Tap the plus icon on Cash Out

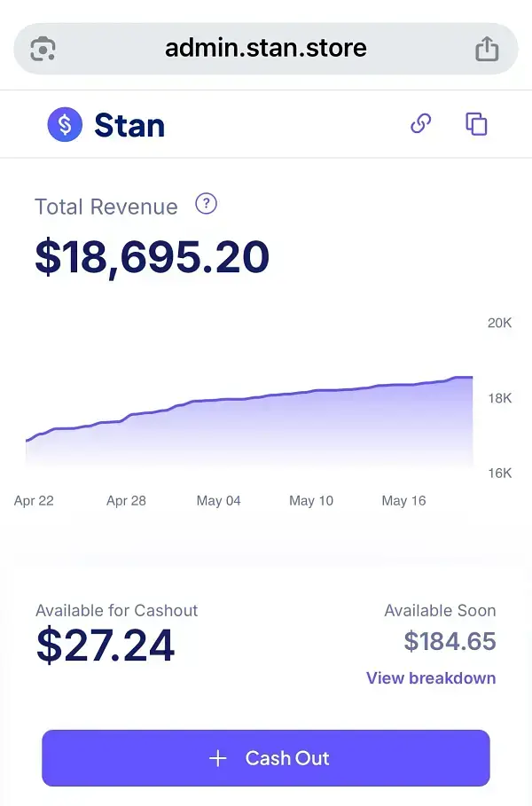coord(218,758)
